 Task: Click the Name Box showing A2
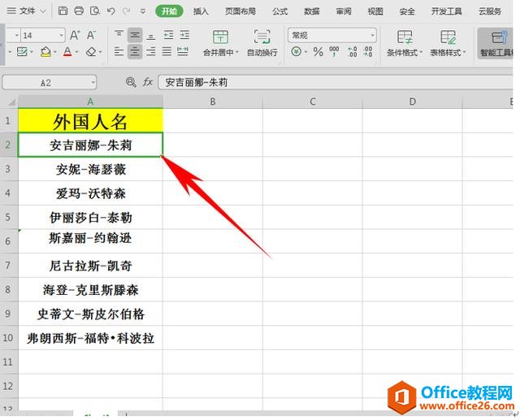pyautogui.click(x=49, y=82)
